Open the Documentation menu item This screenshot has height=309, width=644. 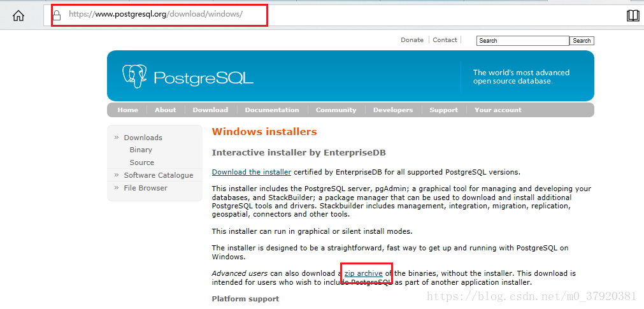272,110
